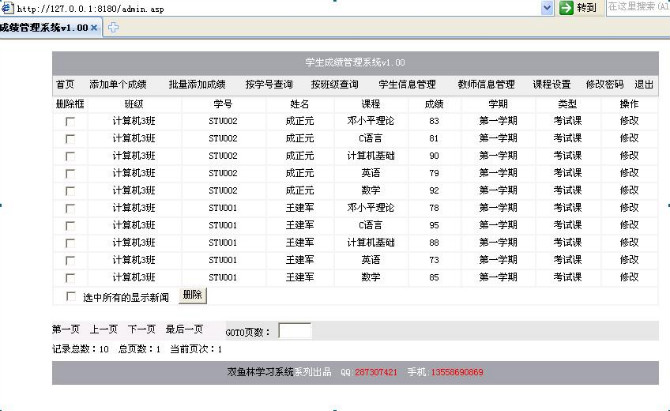Open the 首页 menu item
Screen dimensions: 670x411
(x=65, y=85)
